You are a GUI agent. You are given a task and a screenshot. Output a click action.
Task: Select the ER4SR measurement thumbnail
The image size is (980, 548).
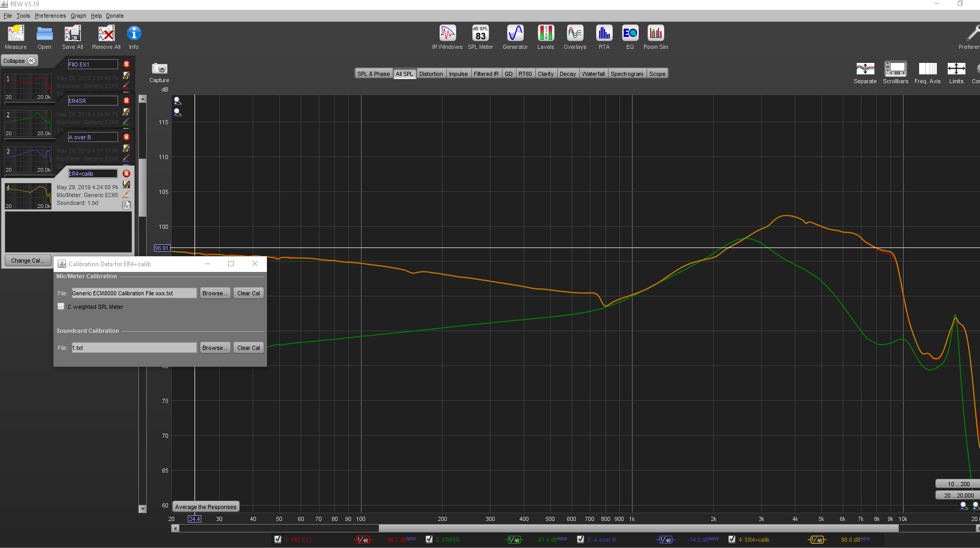(x=28, y=123)
